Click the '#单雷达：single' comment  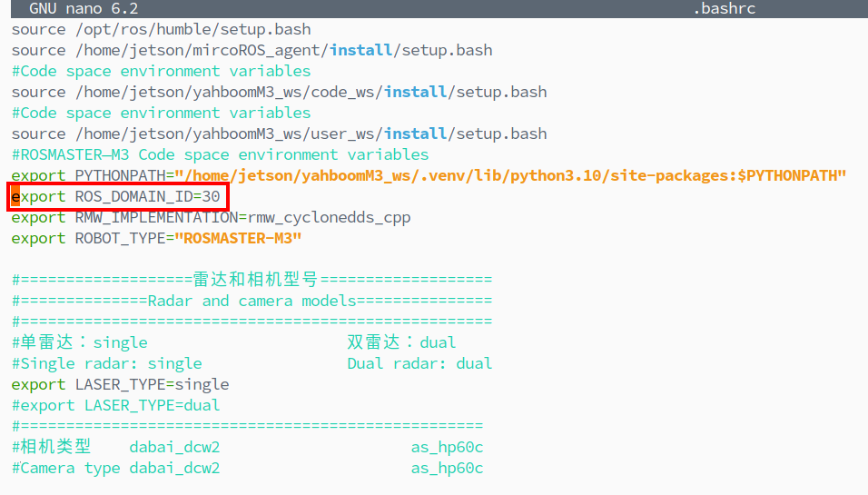point(79,342)
